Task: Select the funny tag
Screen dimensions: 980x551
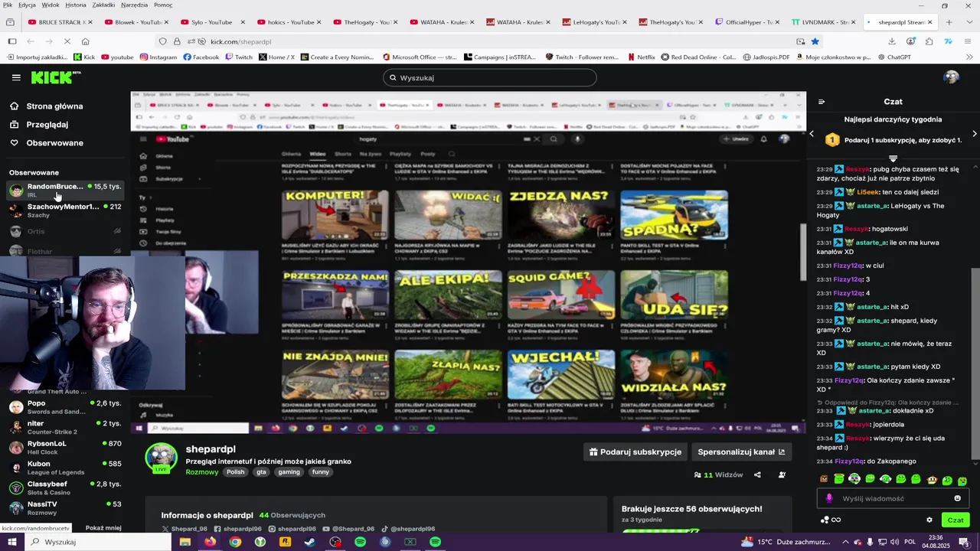Action: [320, 472]
